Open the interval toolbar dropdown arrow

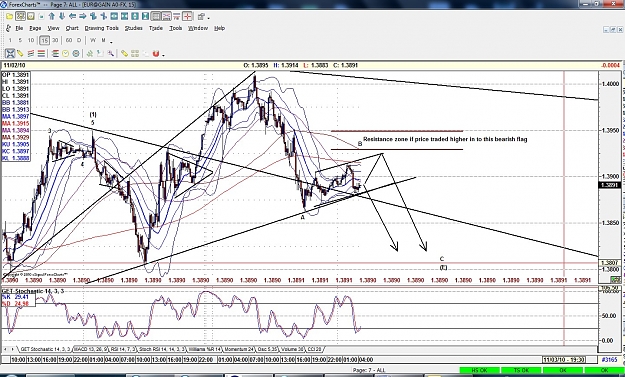111,42
